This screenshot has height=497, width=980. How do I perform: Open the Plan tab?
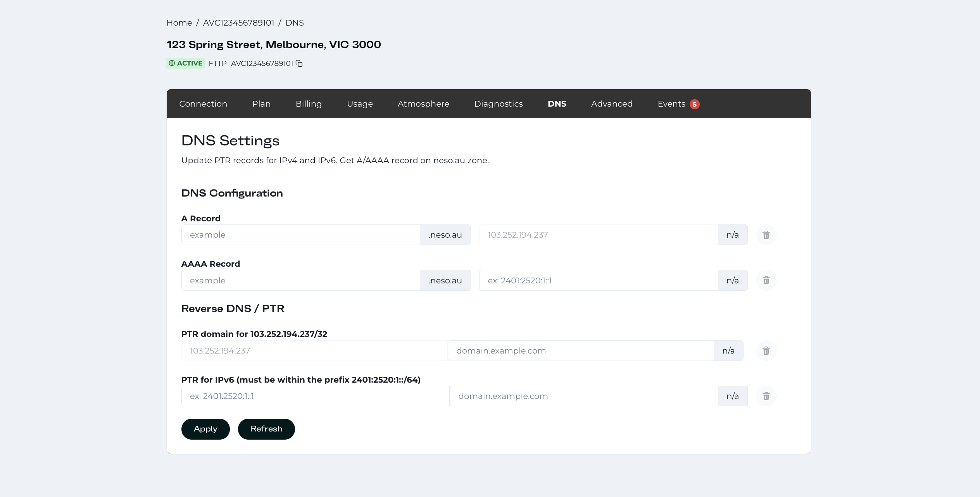[x=261, y=104]
